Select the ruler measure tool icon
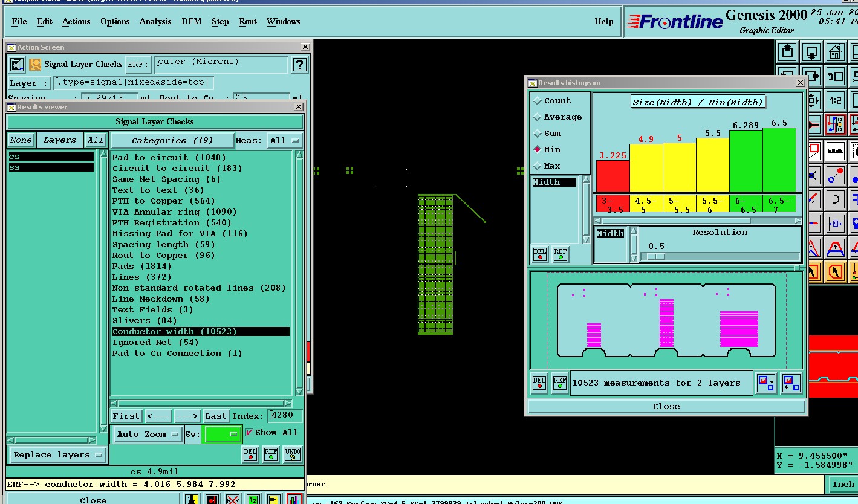Screen dimensions: 858x504 (836, 151)
